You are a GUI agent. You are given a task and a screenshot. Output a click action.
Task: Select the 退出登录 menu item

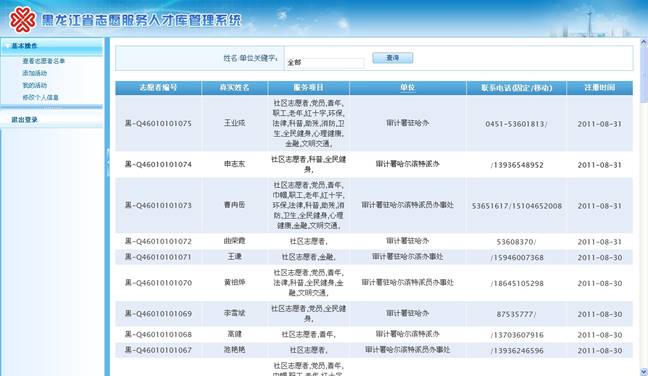coord(24,119)
